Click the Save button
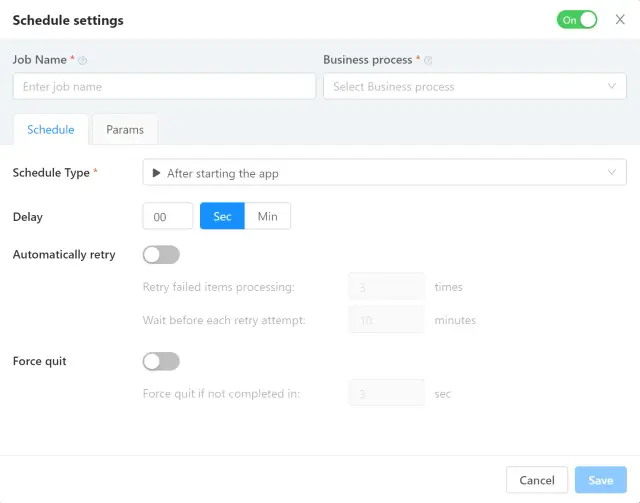The image size is (640, 503). (600, 480)
